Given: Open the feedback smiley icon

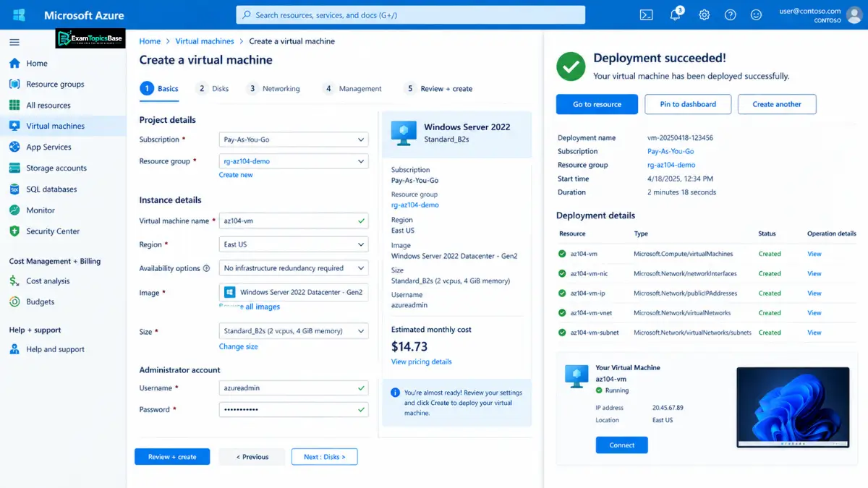Looking at the screenshot, I should [x=756, y=14].
